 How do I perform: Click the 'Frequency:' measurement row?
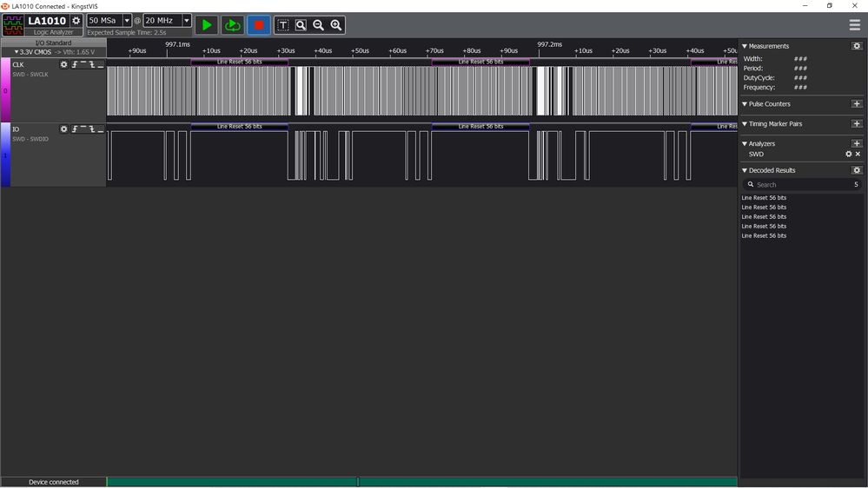pyautogui.click(x=775, y=87)
